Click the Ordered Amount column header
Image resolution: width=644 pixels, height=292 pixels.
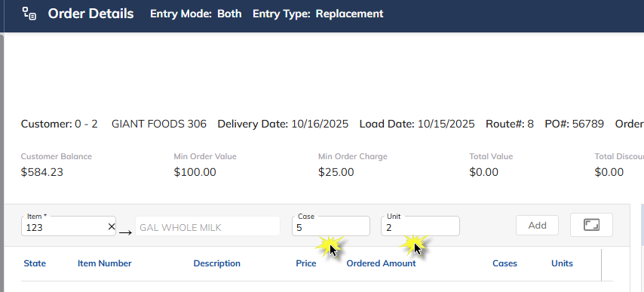[x=381, y=263]
